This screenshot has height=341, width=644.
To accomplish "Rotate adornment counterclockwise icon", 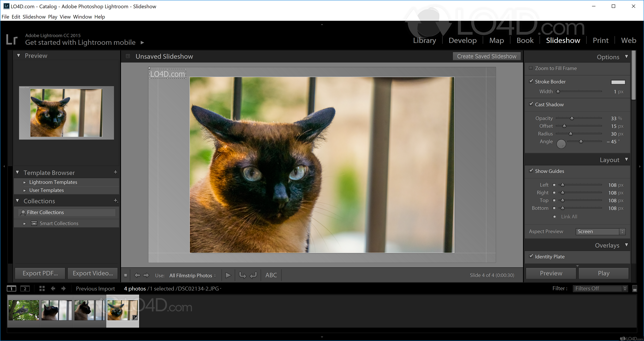I will point(243,275).
